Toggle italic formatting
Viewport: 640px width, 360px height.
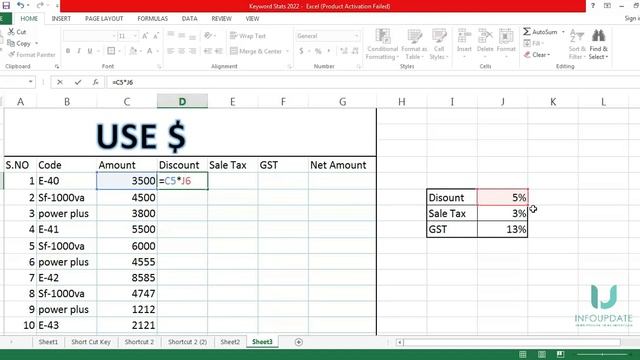pos(79,51)
